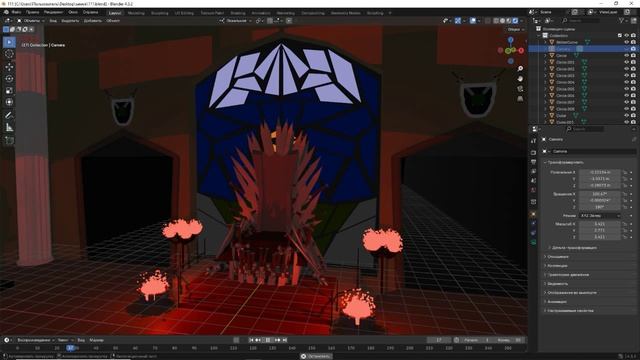Switch to the Animation workspace tab
This screenshot has width=640, height=360.
261,13
